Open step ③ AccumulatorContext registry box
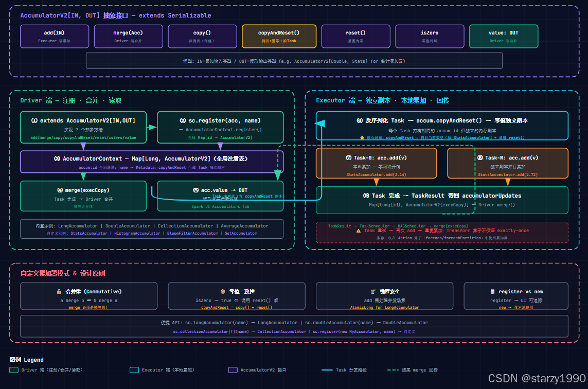This screenshot has width=588, height=389. (151, 162)
